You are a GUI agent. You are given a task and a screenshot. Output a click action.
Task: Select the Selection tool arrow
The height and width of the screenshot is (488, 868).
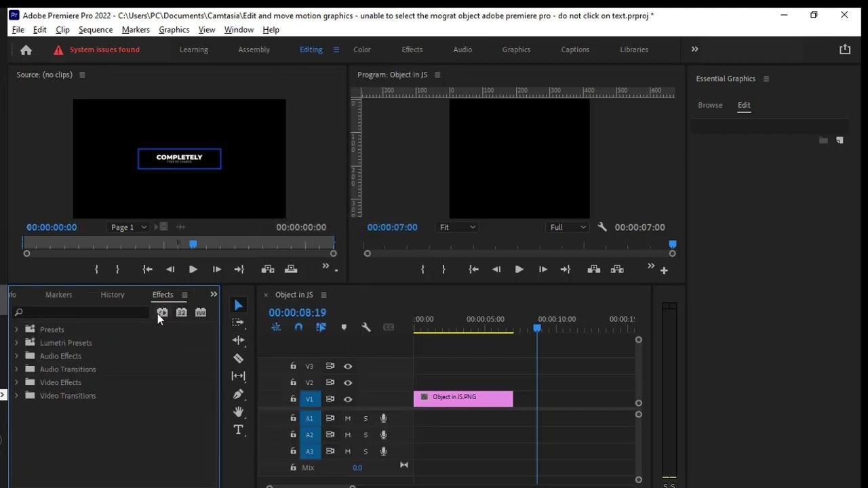point(238,305)
